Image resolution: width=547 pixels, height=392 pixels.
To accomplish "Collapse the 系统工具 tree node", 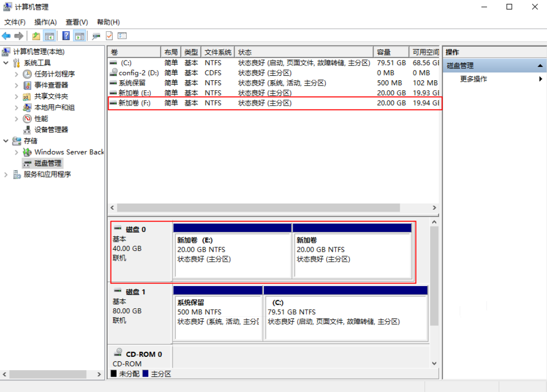I will click(6, 63).
